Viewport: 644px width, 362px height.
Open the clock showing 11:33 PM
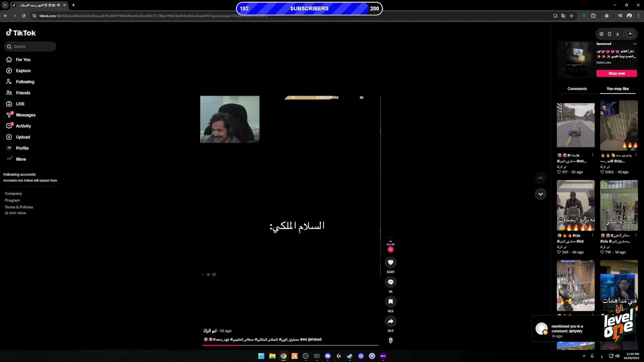pos(632,356)
